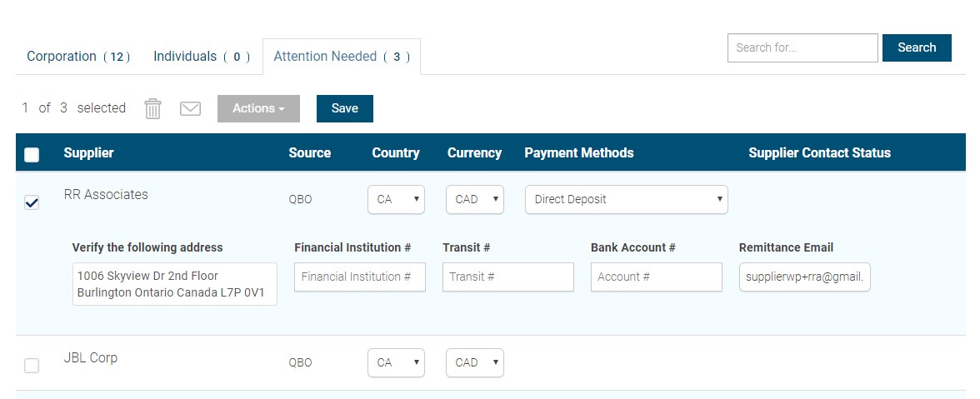Viewport: 980px width, 399px height.
Task: Open RR Associates currency dropdown
Action: 474,200
